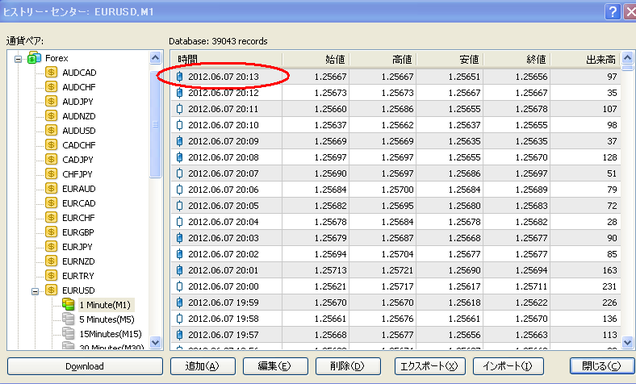Select the record 2012.06.07 20:13
This screenshot has width=636, height=384.
pyautogui.click(x=396, y=77)
